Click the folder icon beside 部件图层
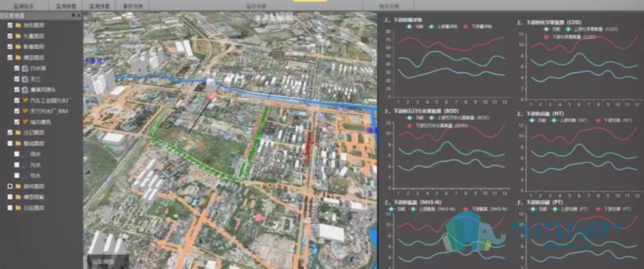 pyautogui.click(x=18, y=186)
